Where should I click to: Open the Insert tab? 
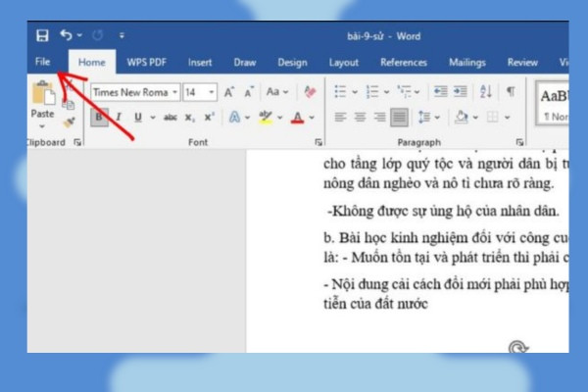point(200,63)
